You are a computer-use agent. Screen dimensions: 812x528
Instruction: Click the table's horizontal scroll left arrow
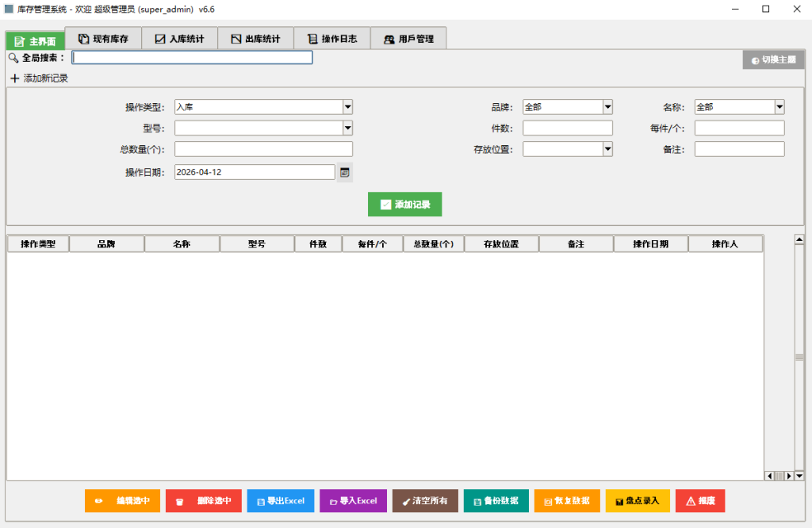(x=769, y=476)
